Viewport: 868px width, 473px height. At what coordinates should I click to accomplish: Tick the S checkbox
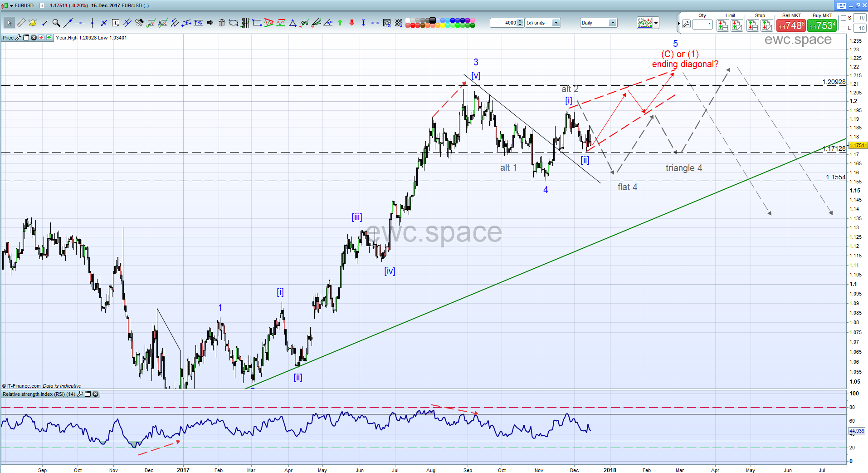843,18
